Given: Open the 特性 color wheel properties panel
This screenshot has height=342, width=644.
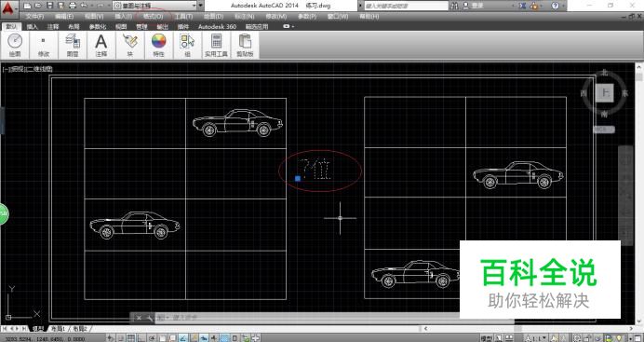Looking at the screenshot, I should 158,45.
